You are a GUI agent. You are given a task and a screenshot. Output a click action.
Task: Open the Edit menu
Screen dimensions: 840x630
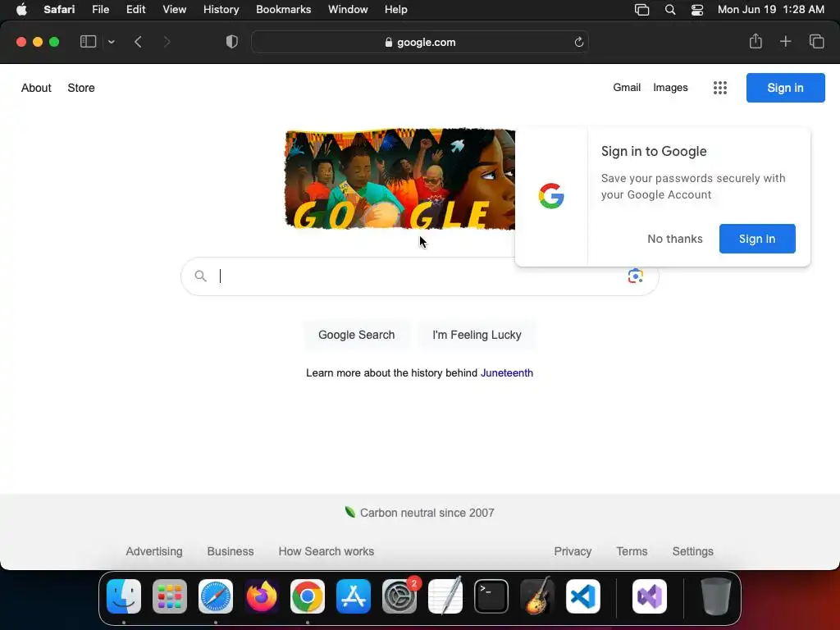point(135,10)
